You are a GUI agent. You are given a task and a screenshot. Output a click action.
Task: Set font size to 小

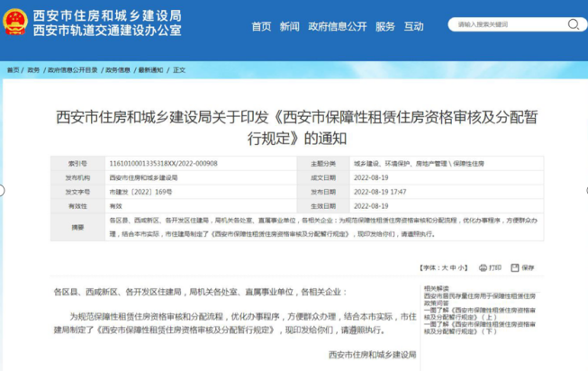tap(460, 267)
